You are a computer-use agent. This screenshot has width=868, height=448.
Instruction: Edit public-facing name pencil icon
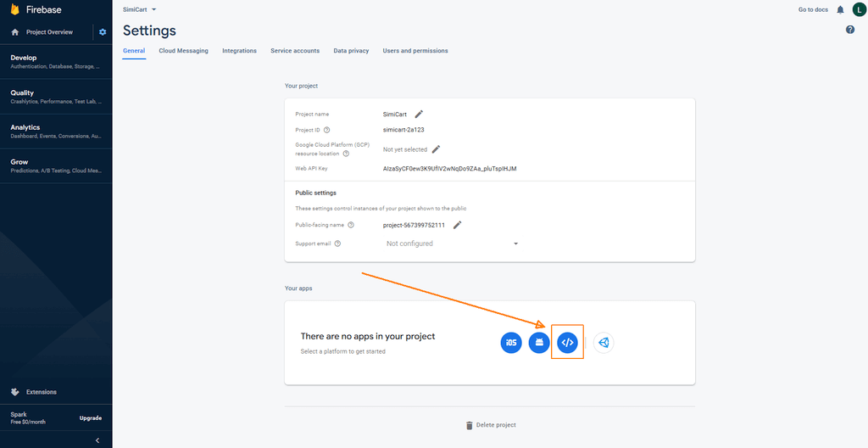click(457, 225)
